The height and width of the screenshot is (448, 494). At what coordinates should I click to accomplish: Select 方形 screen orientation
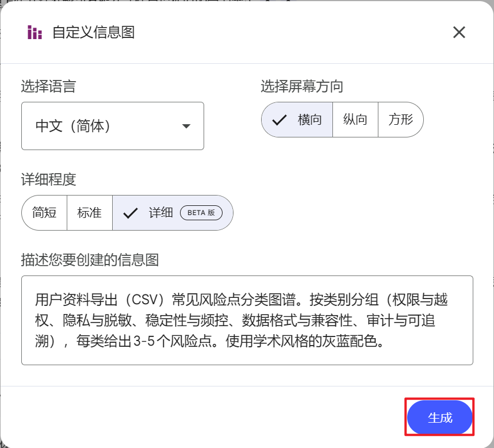[400, 120]
